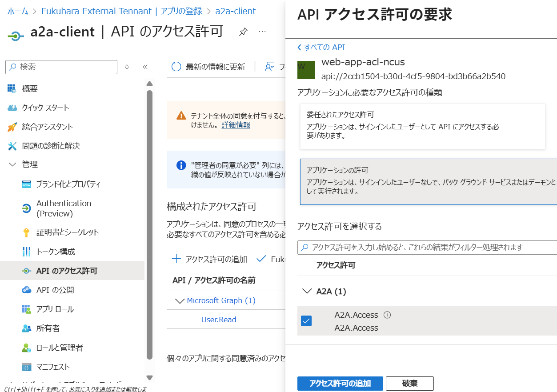The width and height of the screenshot is (557, 392).
Task: Collapse the Microsoft Graph (1) row chevron
Action: (x=180, y=301)
